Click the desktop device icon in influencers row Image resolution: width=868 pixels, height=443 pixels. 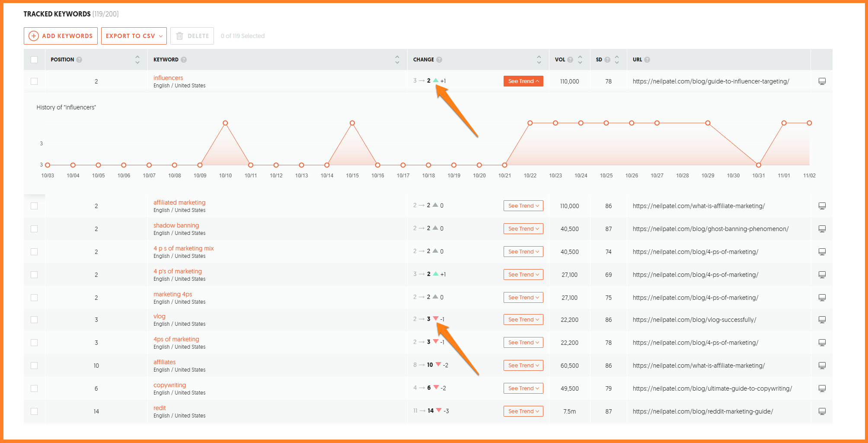tap(822, 81)
